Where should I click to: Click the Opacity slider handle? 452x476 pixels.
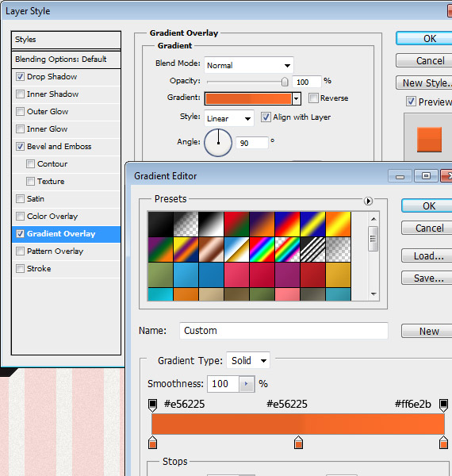point(285,82)
